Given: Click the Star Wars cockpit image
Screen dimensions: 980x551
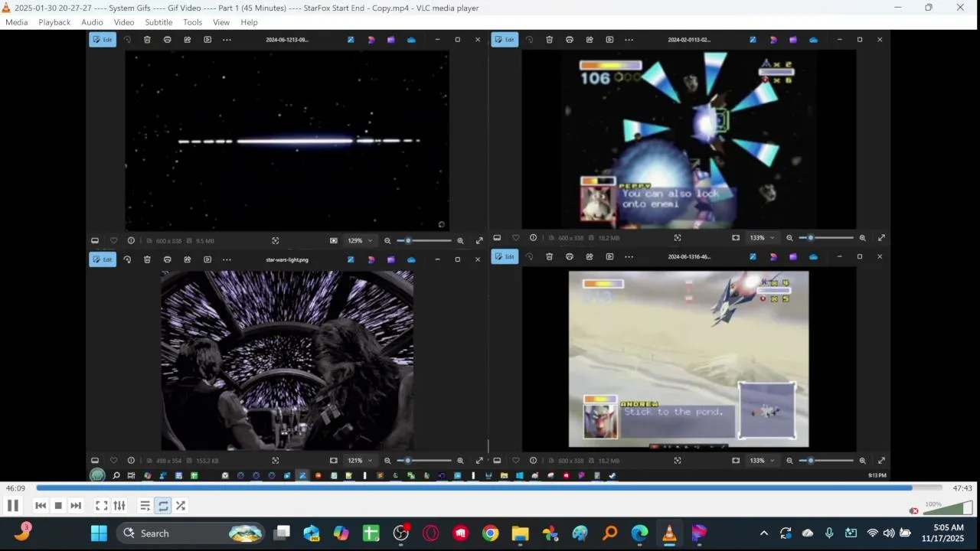Looking at the screenshot, I should click(x=287, y=360).
